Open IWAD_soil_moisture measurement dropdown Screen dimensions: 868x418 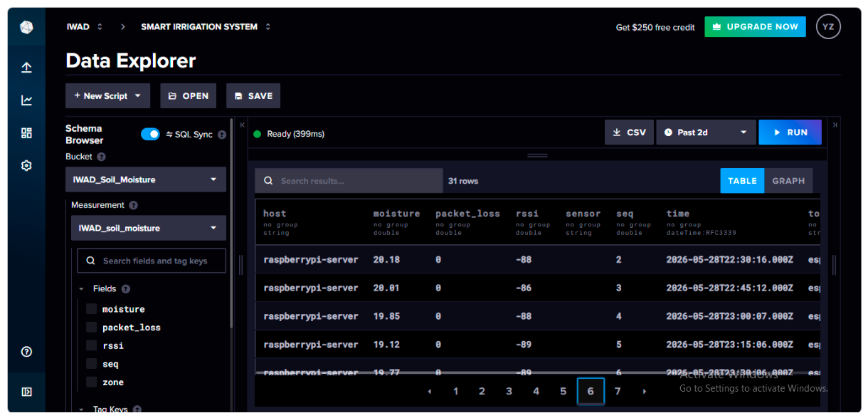point(149,229)
